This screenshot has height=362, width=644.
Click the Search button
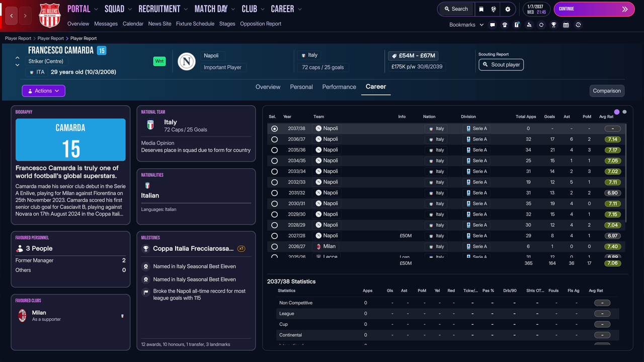(455, 9)
